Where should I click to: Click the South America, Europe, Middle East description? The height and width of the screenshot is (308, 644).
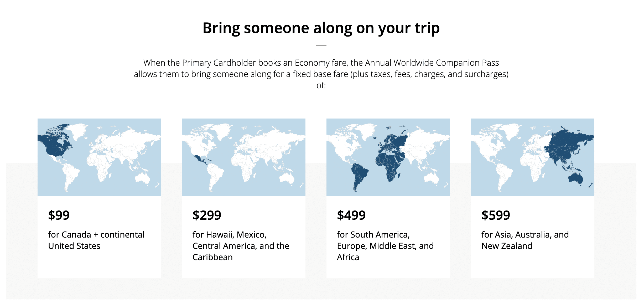click(x=385, y=246)
